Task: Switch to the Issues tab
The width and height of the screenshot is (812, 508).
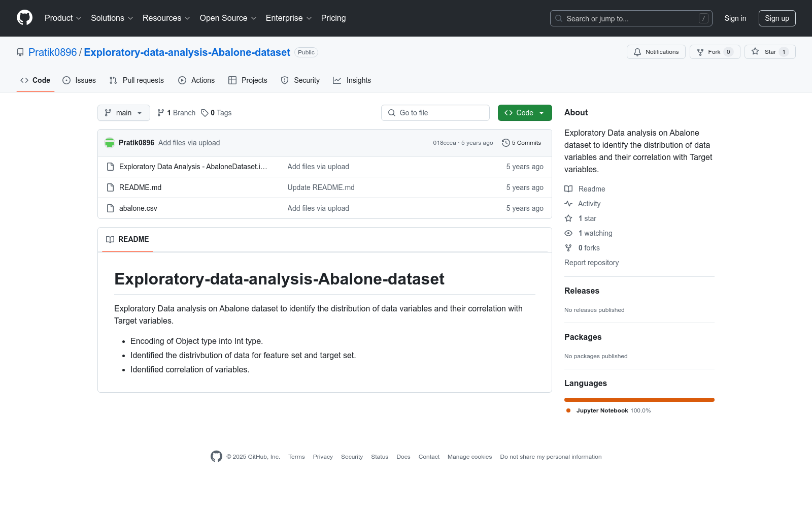Action: 79,80
